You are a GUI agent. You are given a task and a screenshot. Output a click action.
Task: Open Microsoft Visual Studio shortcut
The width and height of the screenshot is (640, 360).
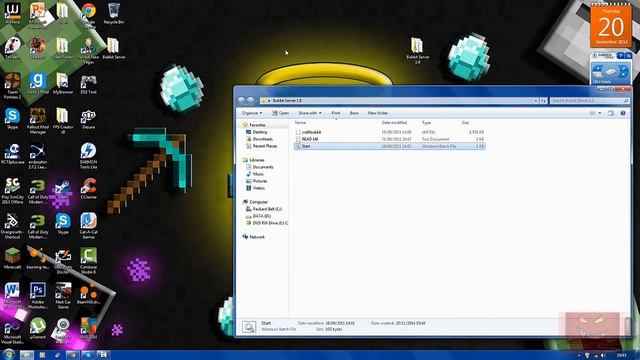pos(12,331)
